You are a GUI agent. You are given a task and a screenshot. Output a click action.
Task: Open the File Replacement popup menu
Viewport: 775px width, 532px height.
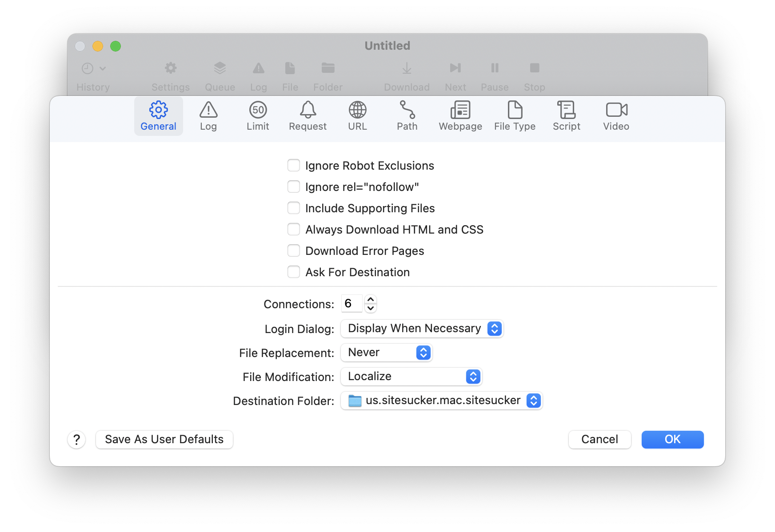pos(386,353)
